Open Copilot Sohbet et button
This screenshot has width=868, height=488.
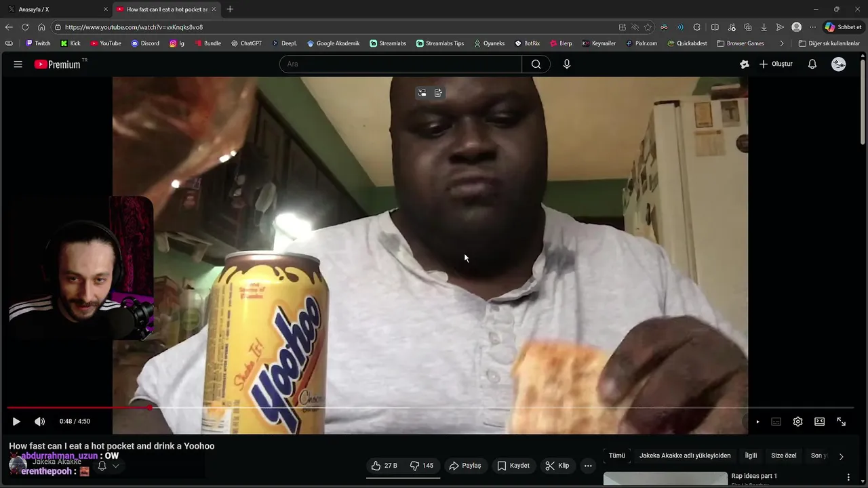click(843, 27)
